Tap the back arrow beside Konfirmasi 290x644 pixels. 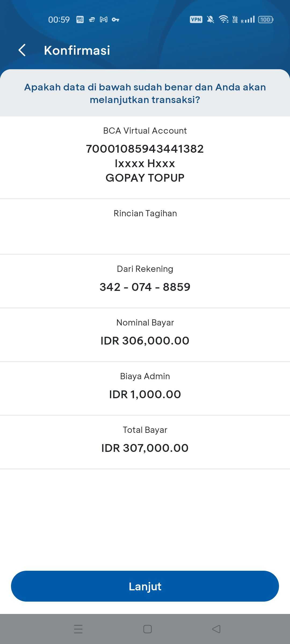(22, 50)
